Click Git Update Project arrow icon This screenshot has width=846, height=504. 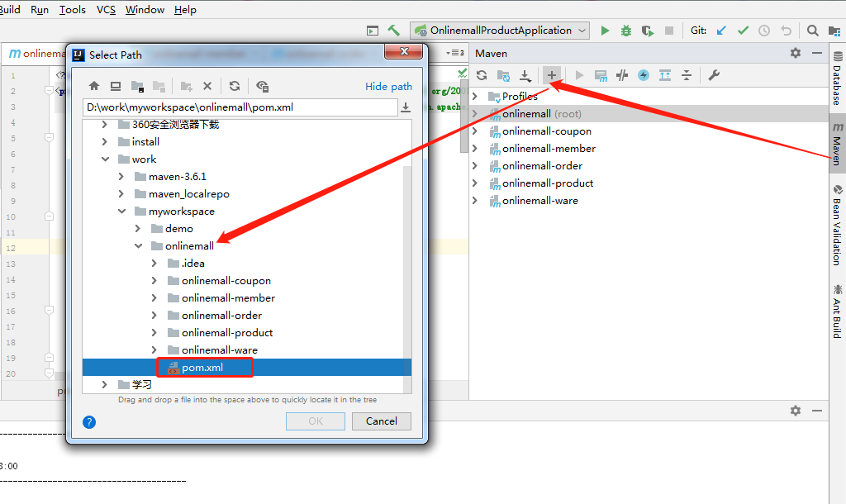pyautogui.click(x=721, y=31)
